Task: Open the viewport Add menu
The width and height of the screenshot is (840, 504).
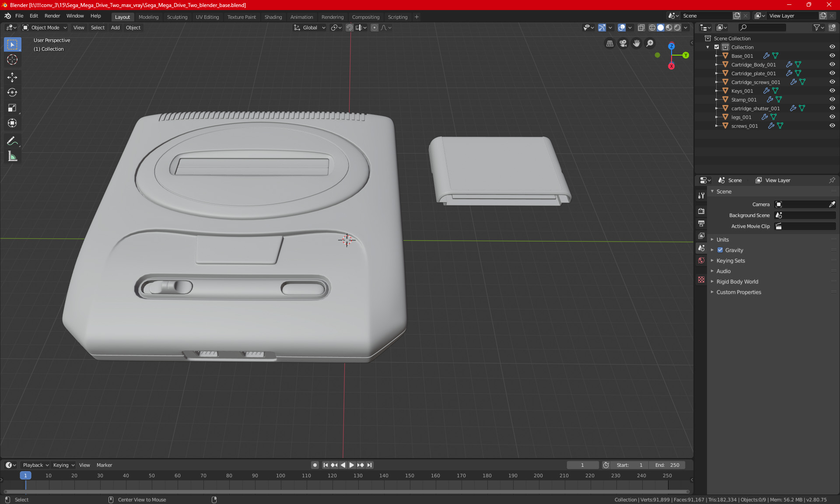Action: click(x=115, y=28)
